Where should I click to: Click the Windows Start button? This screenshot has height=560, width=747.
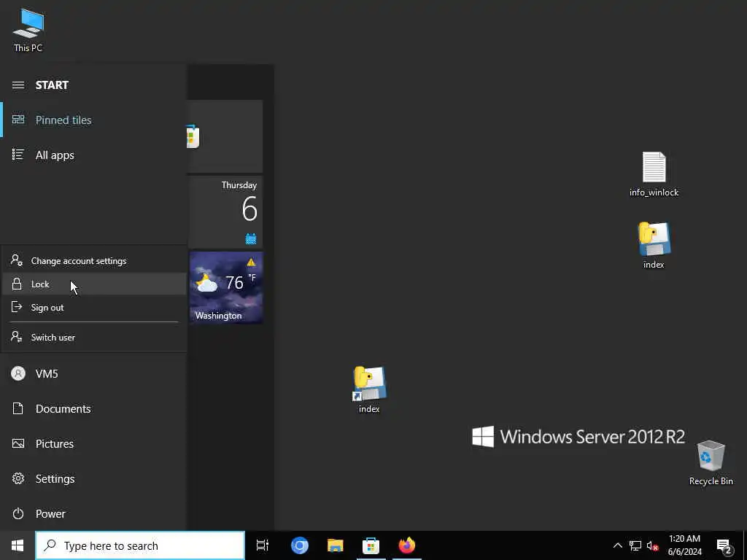(x=18, y=545)
